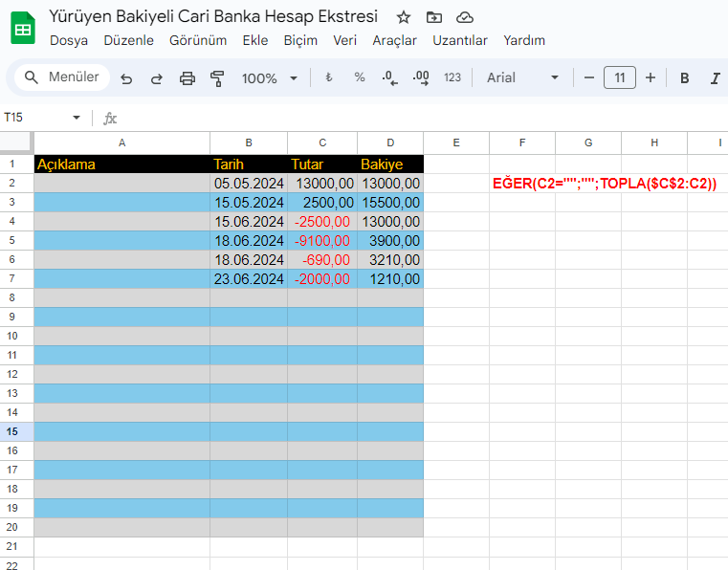Check cloud save status icon
This screenshot has width=728, height=570.
click(x=465, y=17)
